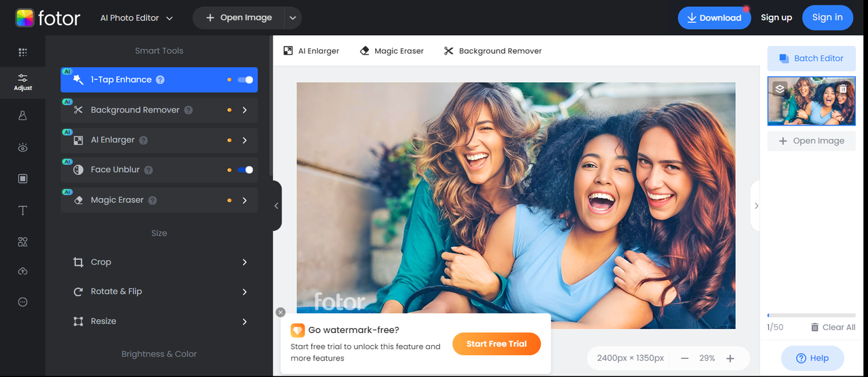Expand the Rotate & Flip section
The width and height of the screenshot is (868, 377).
[245, 292]
